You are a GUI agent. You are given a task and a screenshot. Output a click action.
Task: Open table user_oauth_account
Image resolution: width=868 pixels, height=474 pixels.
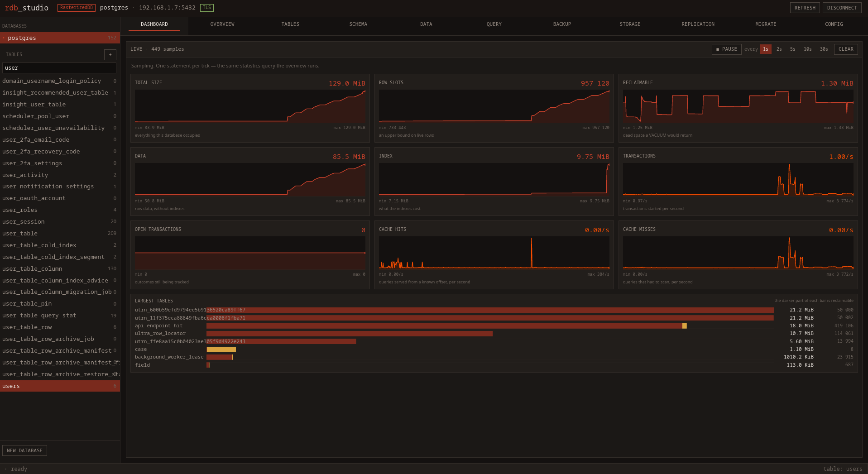60,198
